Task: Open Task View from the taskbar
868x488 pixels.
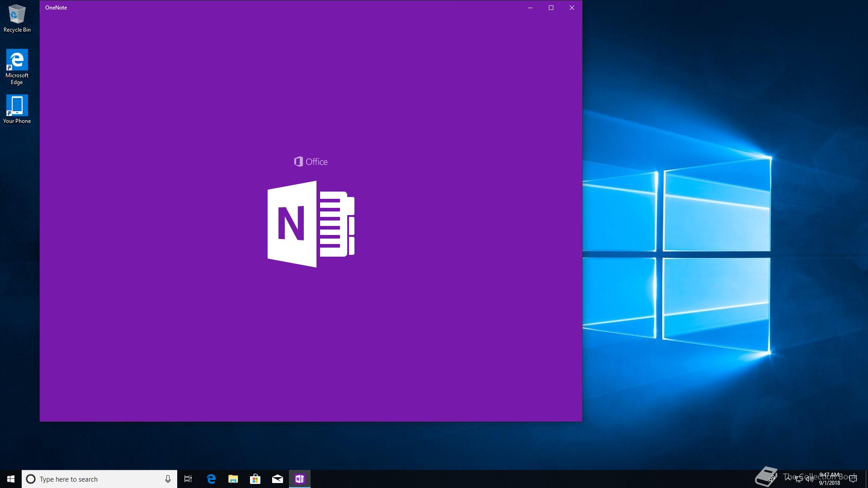Action: (x=188, y=479)
